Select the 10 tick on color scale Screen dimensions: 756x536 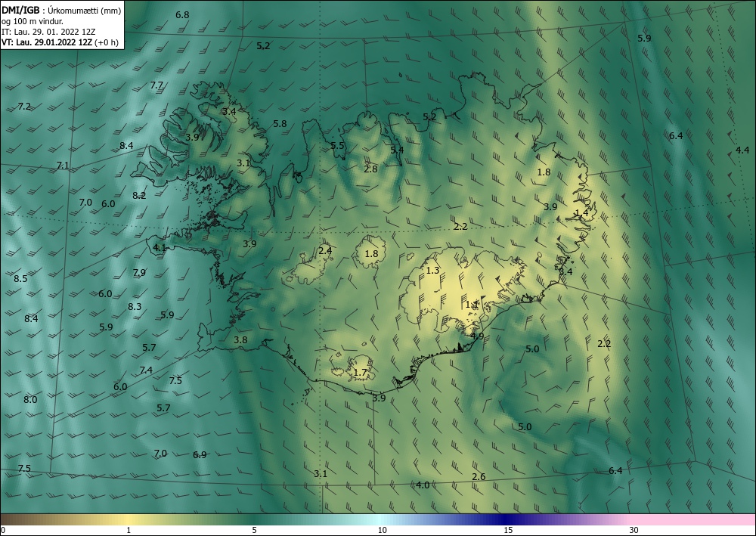[382, 531]
